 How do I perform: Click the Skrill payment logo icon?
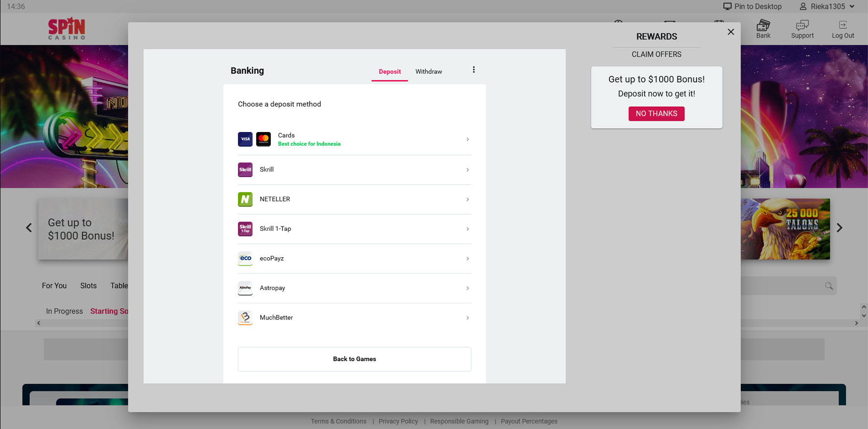[x=245, y=170]
